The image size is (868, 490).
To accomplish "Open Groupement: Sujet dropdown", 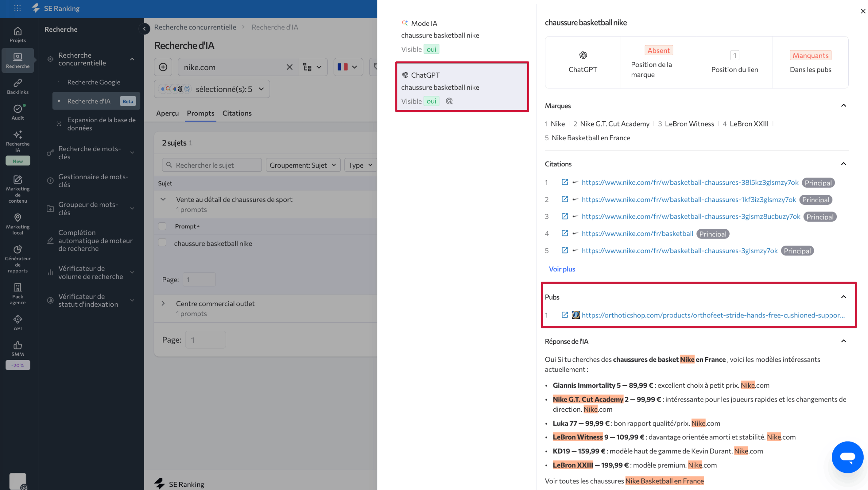I will [x=303, y=165].
